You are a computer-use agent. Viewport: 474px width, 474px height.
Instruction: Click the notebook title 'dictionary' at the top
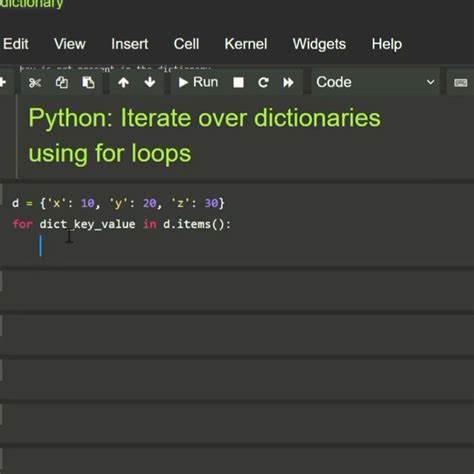[x=32, y=4]
